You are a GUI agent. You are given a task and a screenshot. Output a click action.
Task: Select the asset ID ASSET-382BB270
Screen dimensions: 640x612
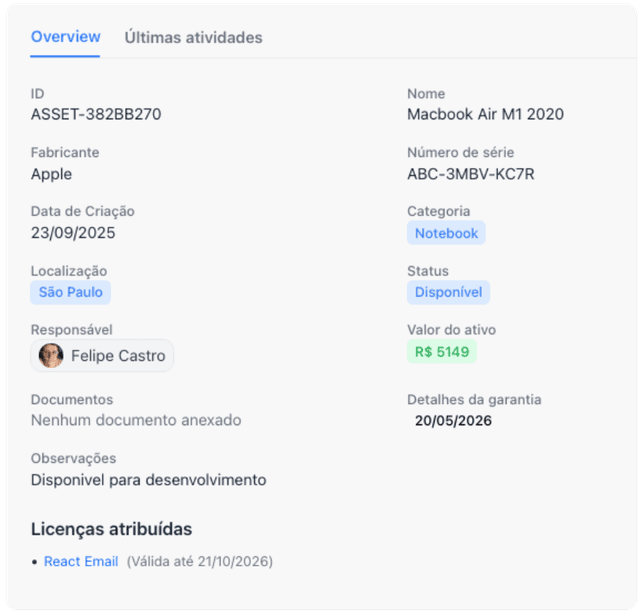click(96, 114)
